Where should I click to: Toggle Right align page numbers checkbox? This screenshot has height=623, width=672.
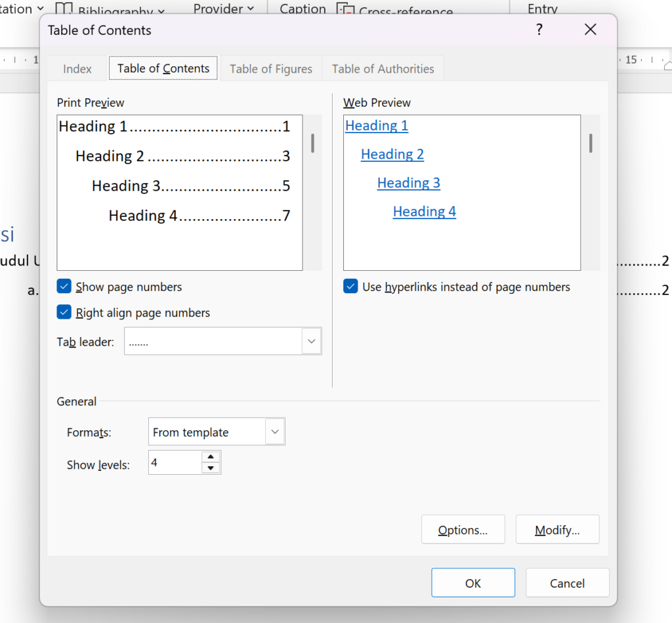[x=64, y=312]
